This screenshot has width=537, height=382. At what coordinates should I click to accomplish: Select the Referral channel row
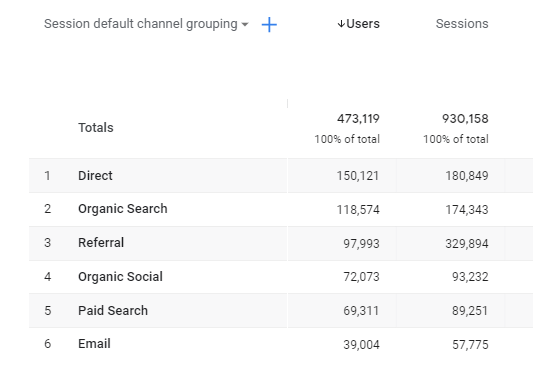click(281, 243)
